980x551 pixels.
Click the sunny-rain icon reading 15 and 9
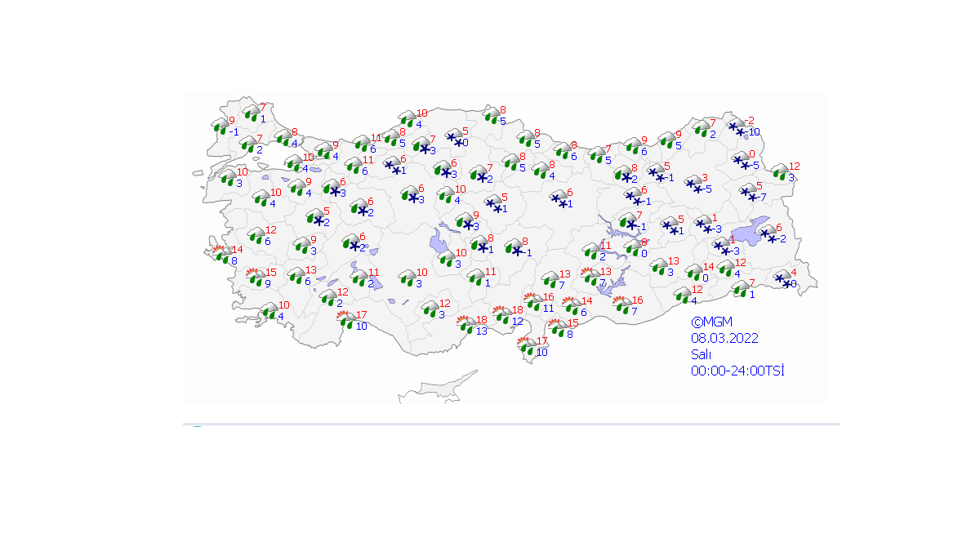tap(256, 278)
